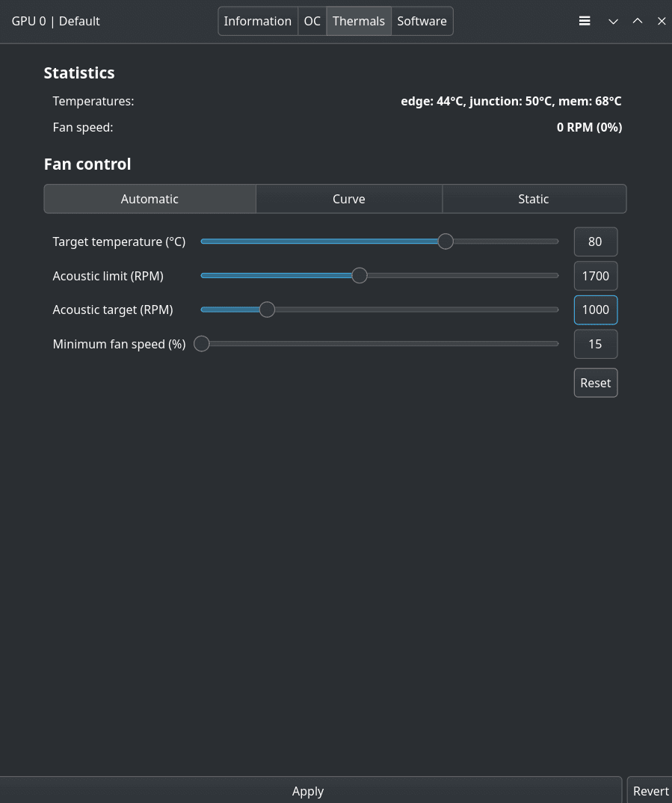
Task: Open the Information tab
Action: coord(258,21)
